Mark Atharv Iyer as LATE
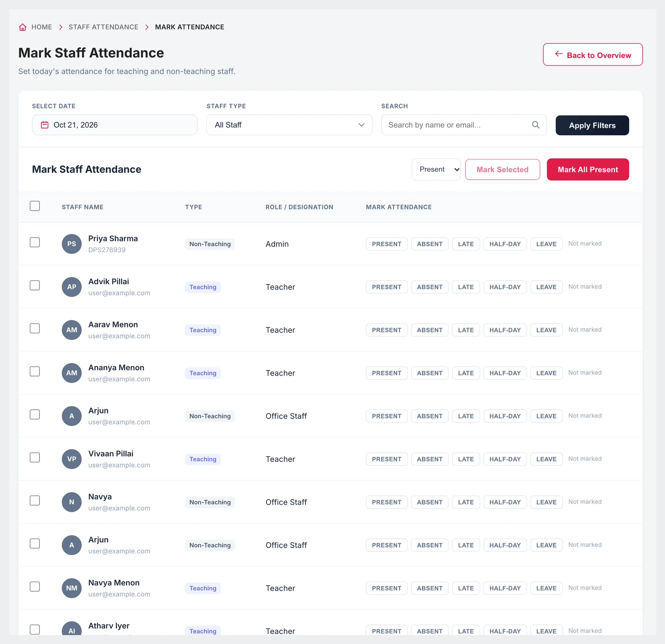The height and width of the screenshot is (644, 665). (466, 630)
